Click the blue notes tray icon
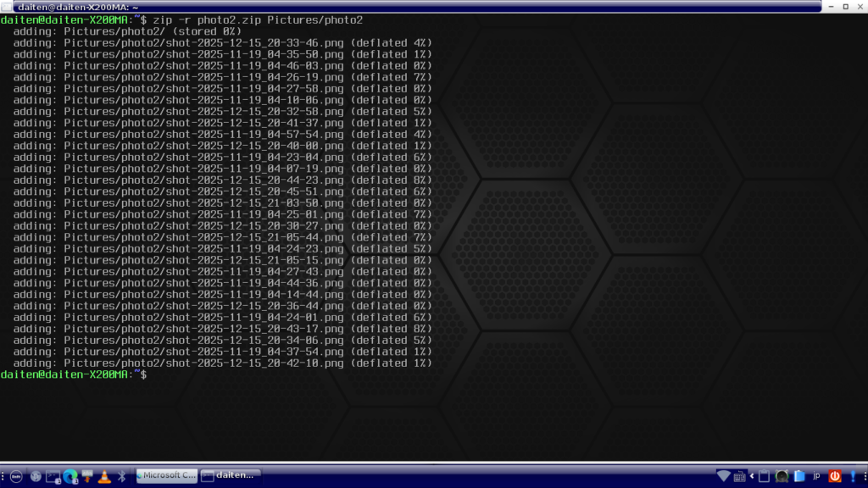The image size is (868, 488). point(798,476)
